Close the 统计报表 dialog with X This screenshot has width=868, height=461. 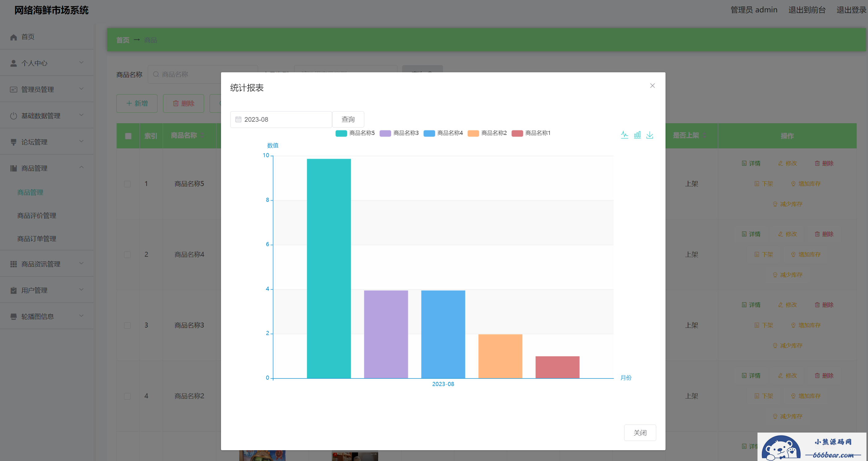click(652, 86)
